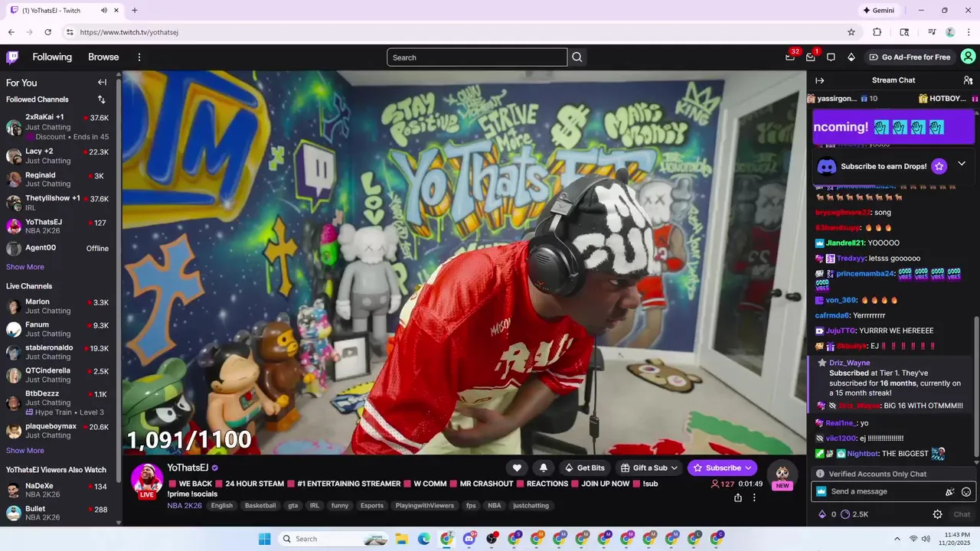Switch to the YoThatsEJ Twitch browser tab
Viewport: 980px width, 551px height.
65,11
